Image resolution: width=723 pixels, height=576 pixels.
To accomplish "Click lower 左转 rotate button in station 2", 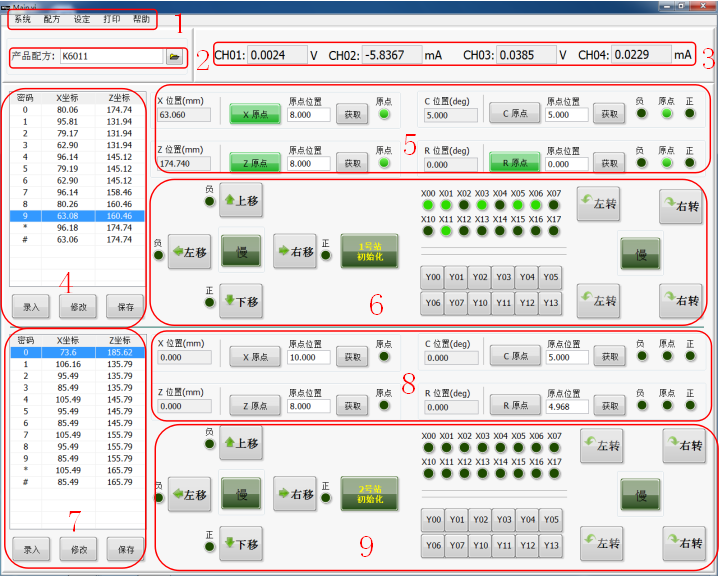I will (x=600, y=543).
